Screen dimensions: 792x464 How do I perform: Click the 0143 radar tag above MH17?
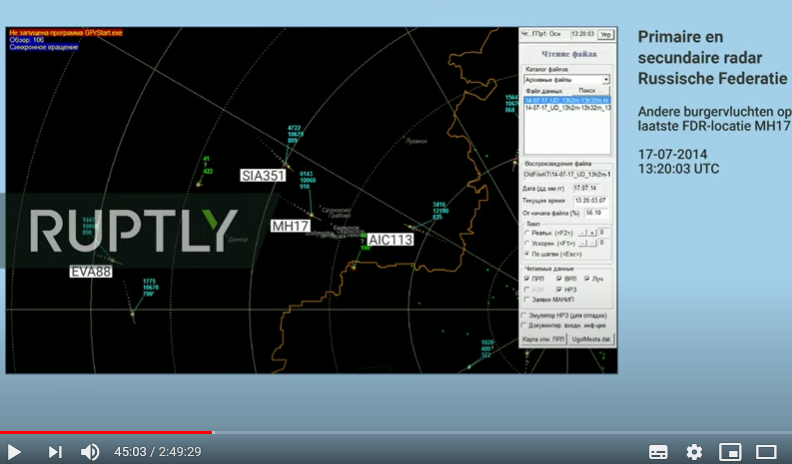point(307,180)
